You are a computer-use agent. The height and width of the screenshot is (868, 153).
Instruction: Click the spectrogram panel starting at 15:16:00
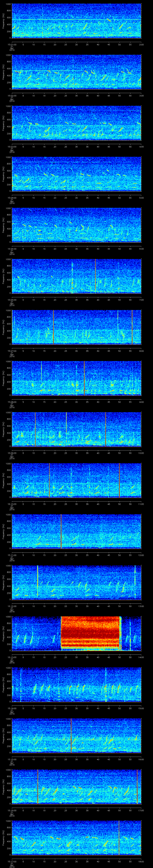click(77, 787)
